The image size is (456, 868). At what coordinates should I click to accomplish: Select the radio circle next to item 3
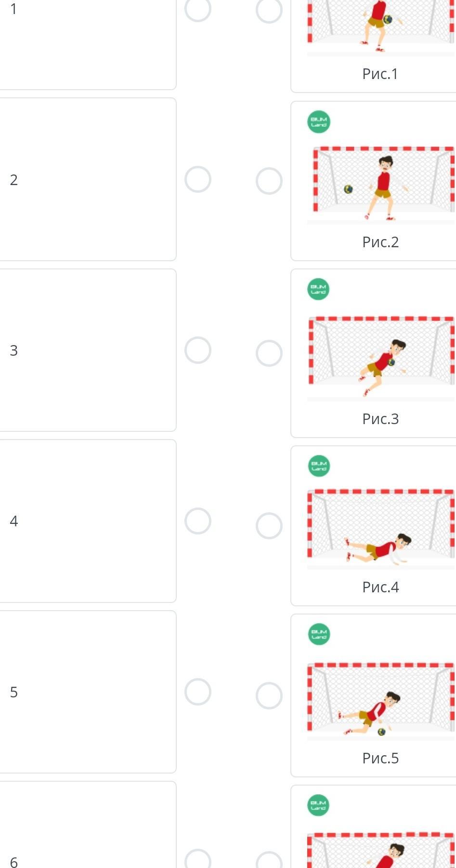tap(198, 350)
